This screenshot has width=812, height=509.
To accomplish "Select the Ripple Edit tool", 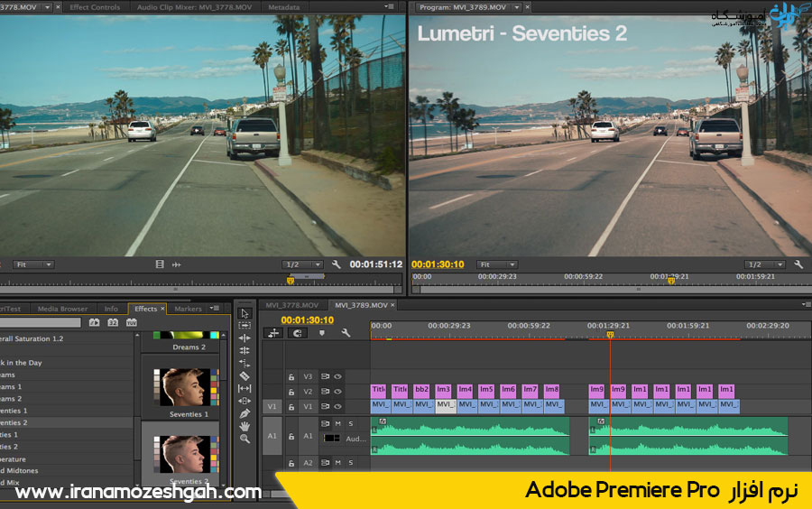I will [x=245, y=338].
